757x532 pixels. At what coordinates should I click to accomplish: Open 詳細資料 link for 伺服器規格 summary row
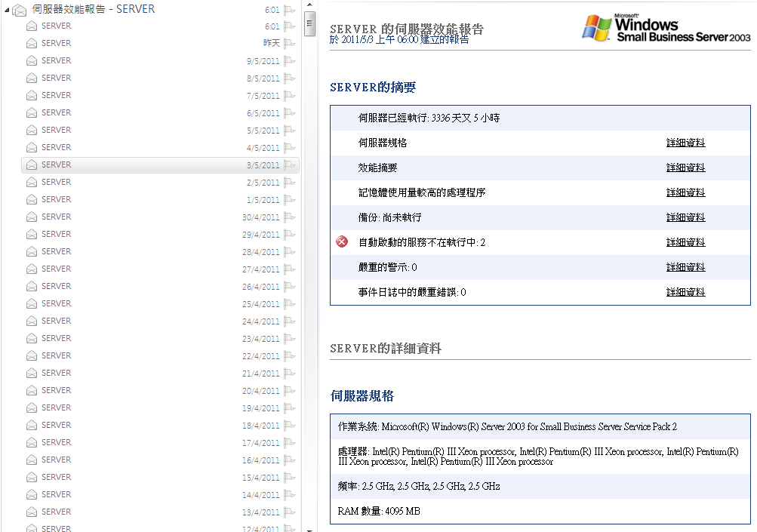click(x=685, y=143)
